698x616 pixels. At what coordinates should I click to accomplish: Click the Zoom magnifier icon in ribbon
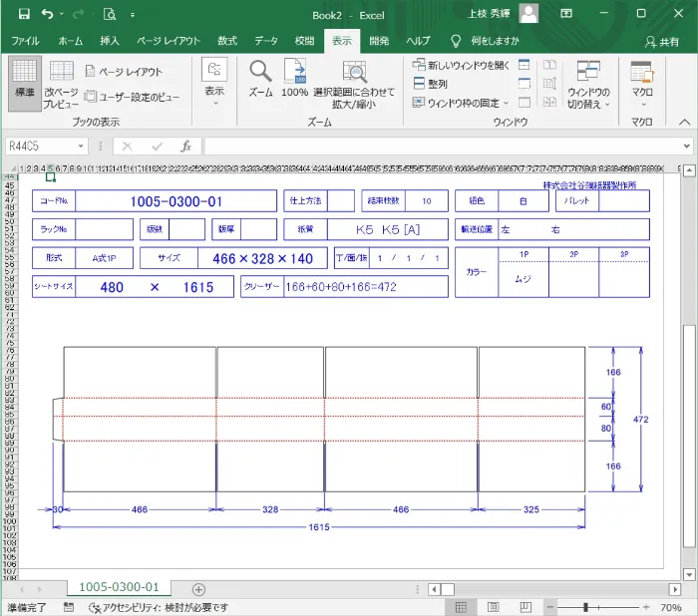(260, 78)
